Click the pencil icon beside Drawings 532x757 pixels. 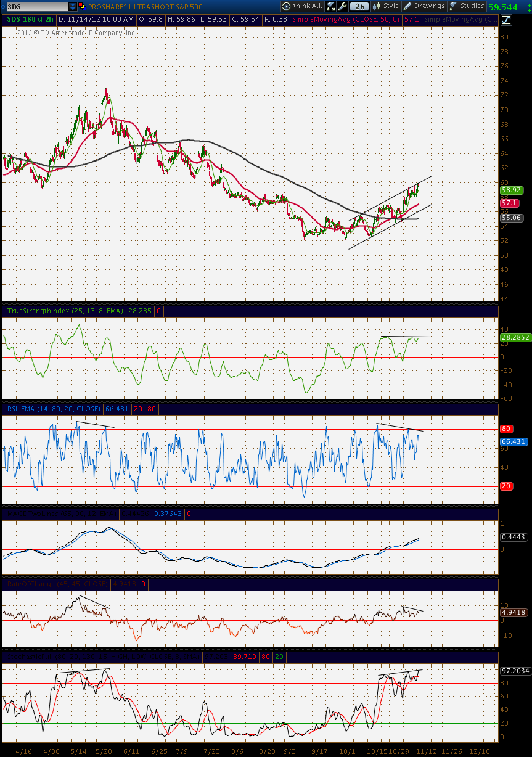(x=407, y=7)
